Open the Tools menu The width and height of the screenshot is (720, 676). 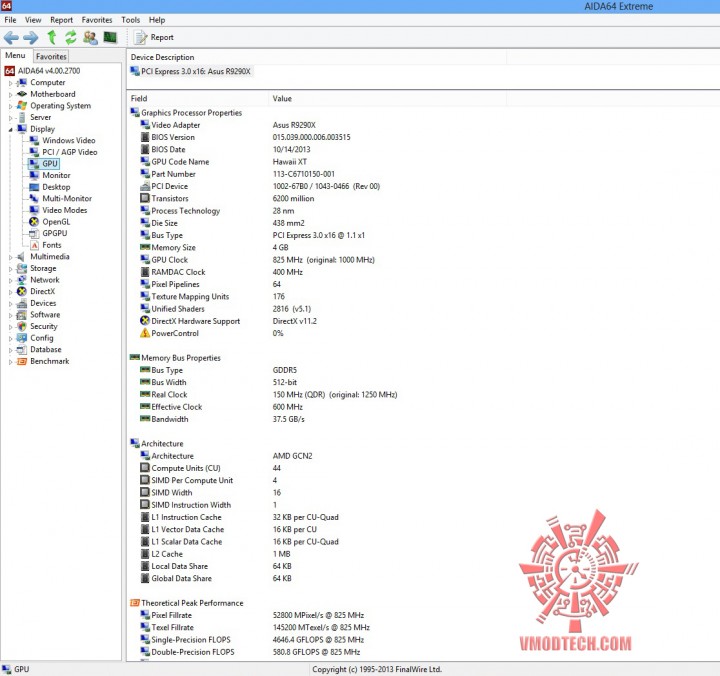(130, 20)
